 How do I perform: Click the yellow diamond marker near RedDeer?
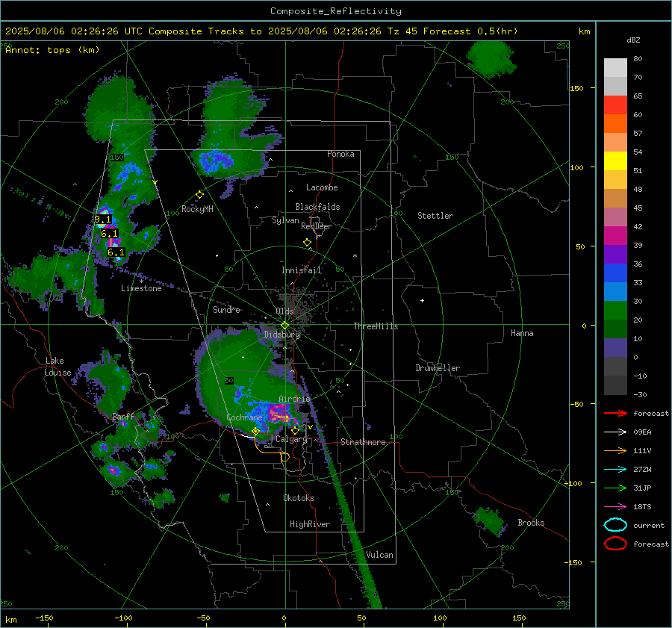(x=307, y=243)
